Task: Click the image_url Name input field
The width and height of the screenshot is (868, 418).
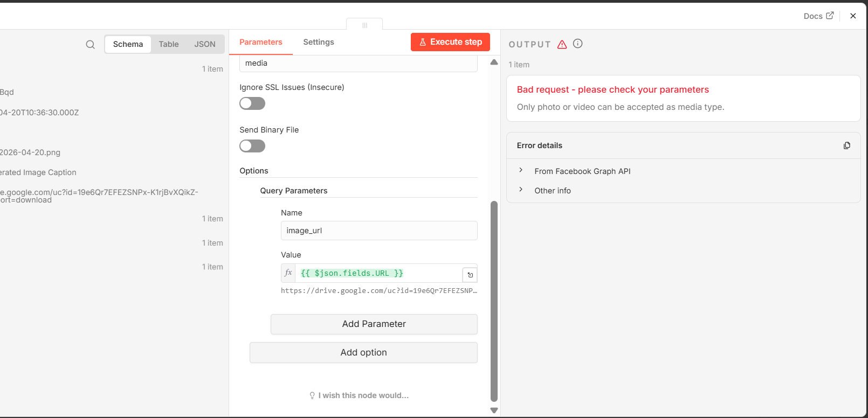Action: (x=379, y=231)
